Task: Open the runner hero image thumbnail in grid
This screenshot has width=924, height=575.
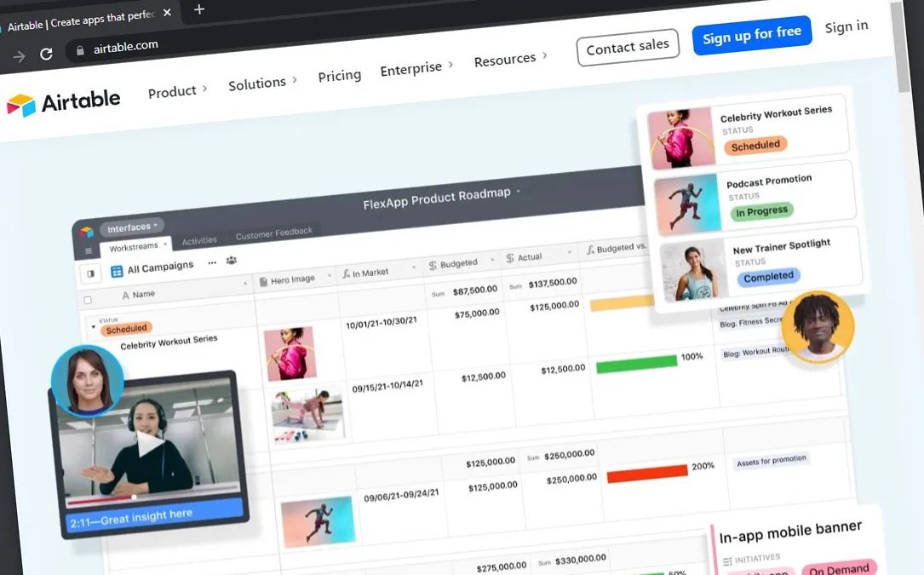Action: pyautogui.click(x=319, y=522)
